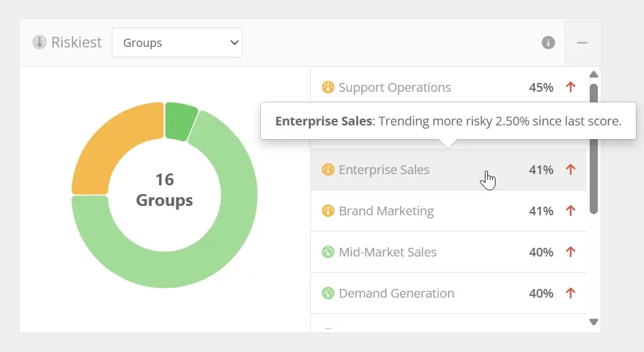Click the Mid-Market Sales green gauge icon
Viewport: 644px width, 352px height.
click(x=328, y=252)
